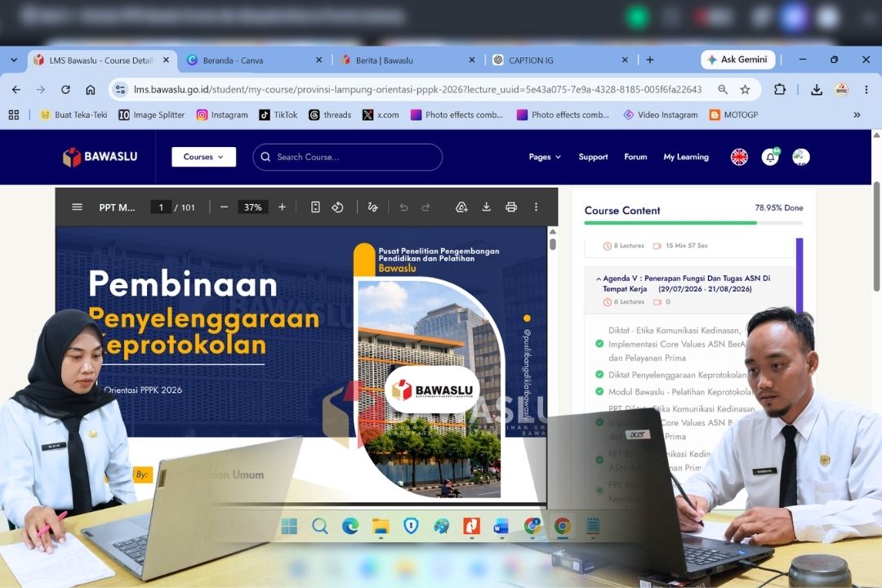Open the Courses dropdown
Viewport: 882px width, 588px height.
tap(203, 157)
